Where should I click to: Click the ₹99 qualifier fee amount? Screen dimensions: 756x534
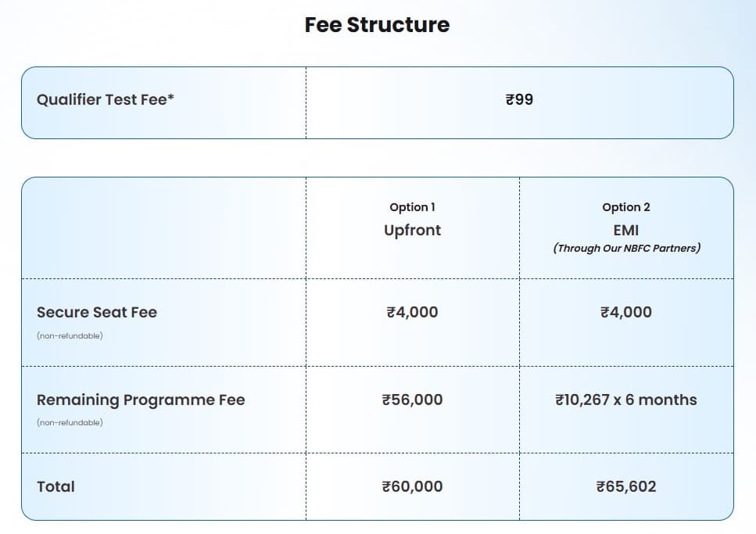(519, 100)
